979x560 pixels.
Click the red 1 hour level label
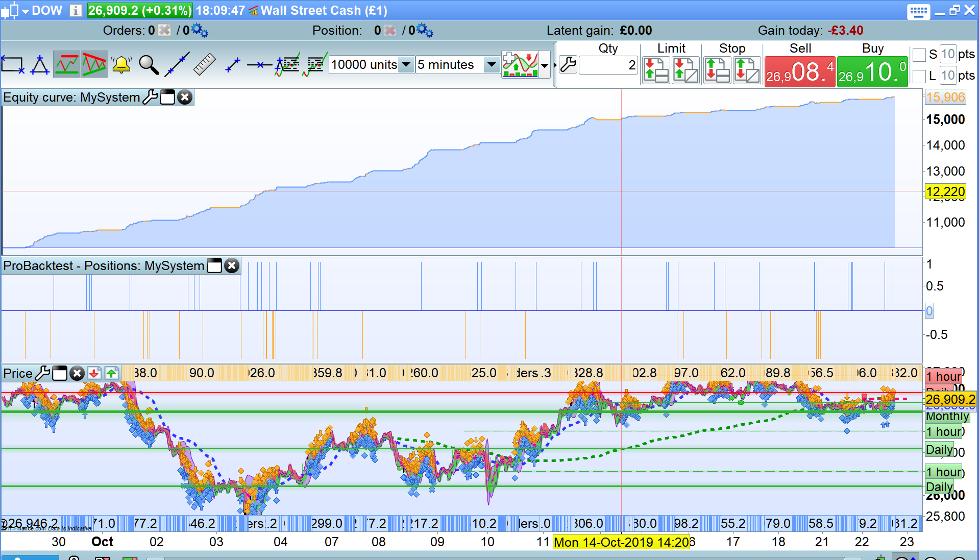(944, 377)
